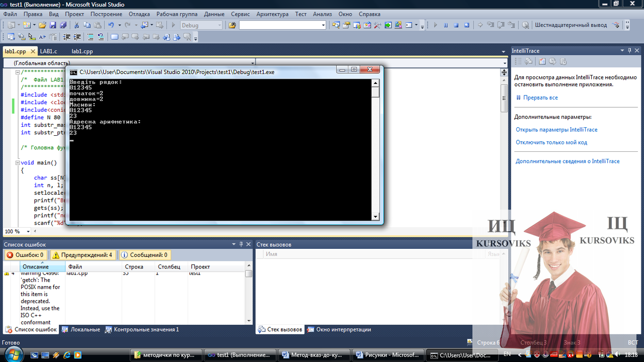This screenshot has width=644, height=362.
Task: Open file with the folder icon
Action: click(42, 25)
